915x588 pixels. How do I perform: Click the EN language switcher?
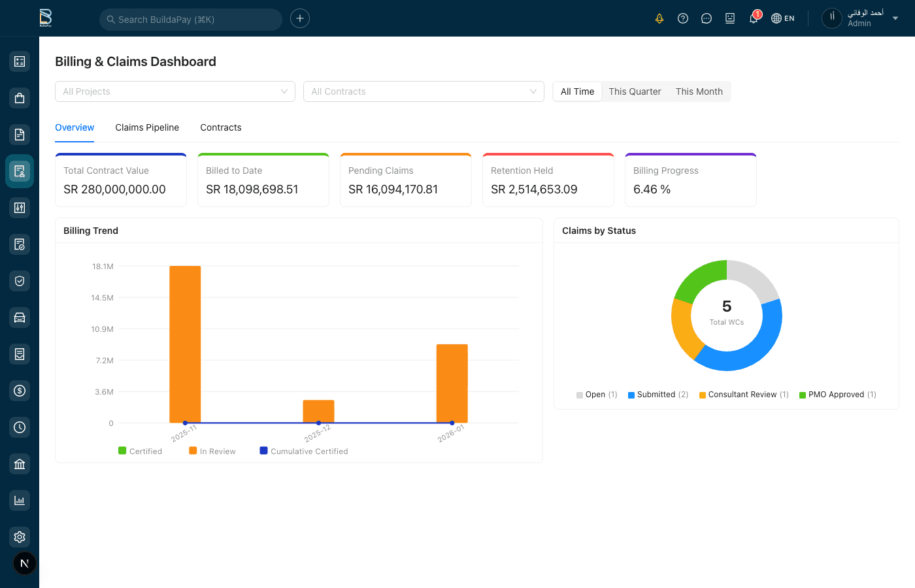[783, 18]
